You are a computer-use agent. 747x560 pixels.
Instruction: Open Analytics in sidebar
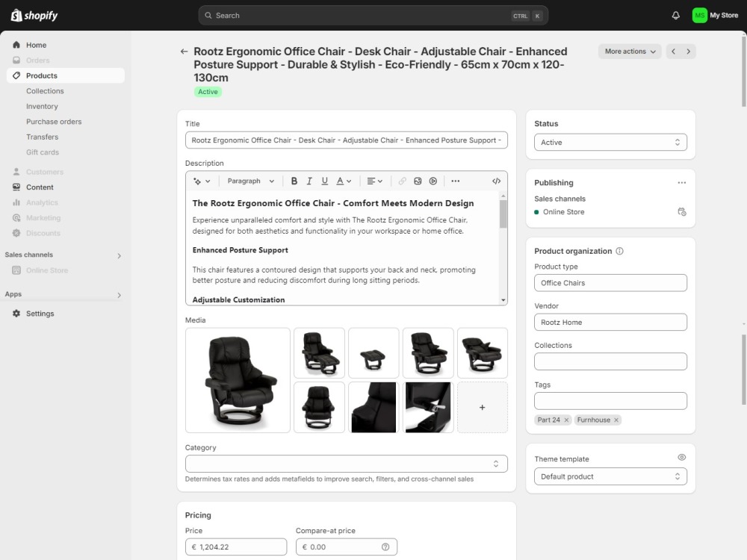tap(66, 202)
